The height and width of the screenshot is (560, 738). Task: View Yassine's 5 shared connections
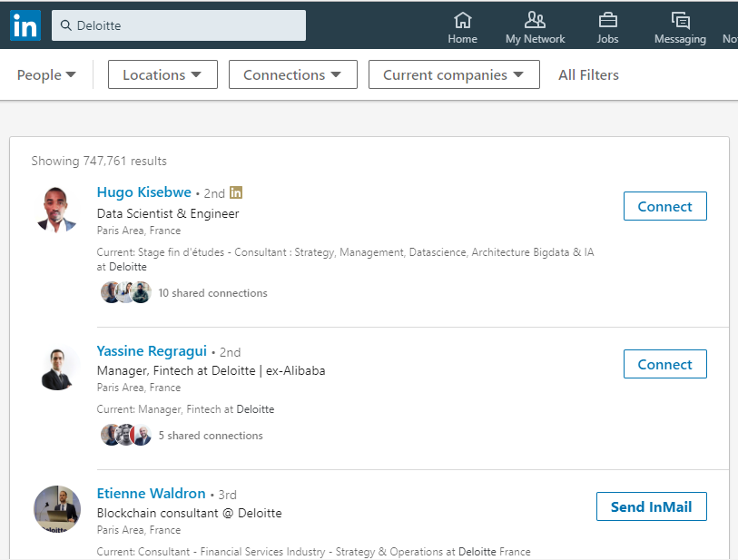[x=211, y=436]
